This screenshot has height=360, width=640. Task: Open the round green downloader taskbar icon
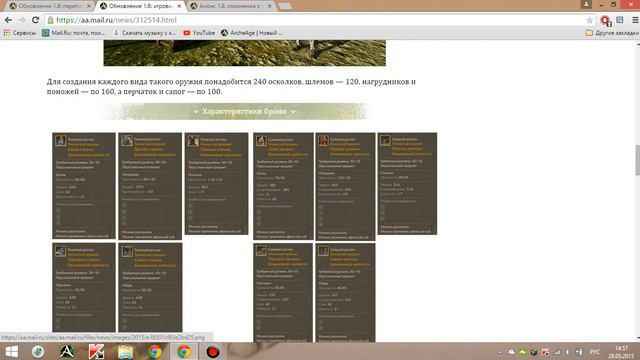pos(38,351)
